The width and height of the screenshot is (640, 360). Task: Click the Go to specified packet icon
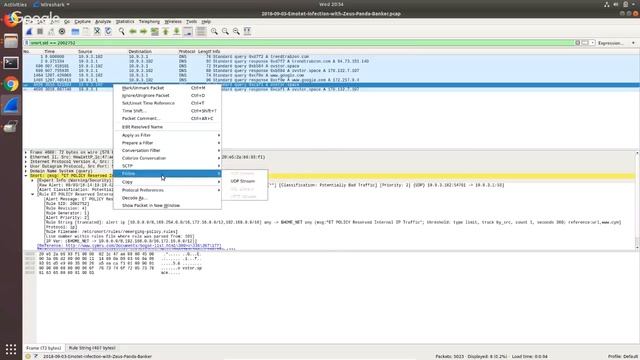155,31
